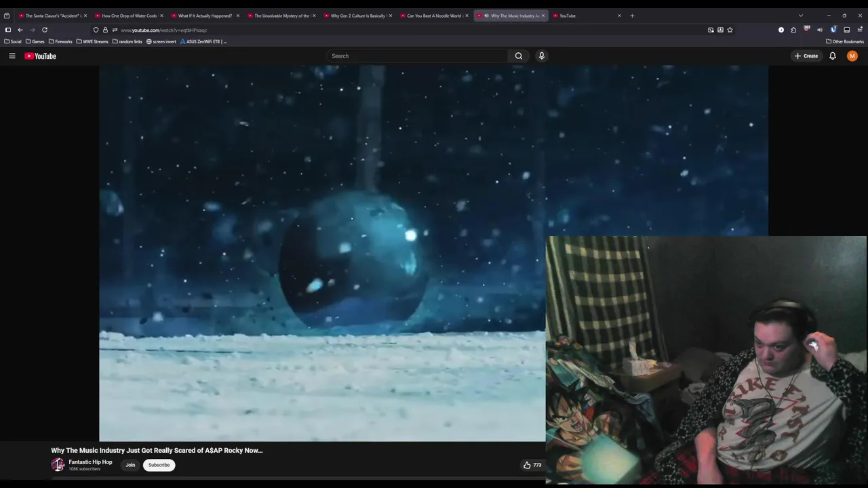
Task: Click the browser forward arrow
Action: [32, 30]
